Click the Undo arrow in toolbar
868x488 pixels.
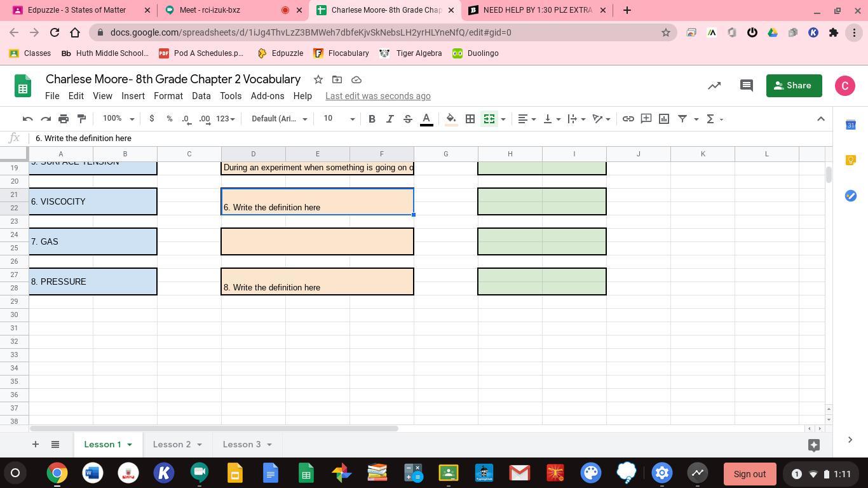[x=27, y=119]
